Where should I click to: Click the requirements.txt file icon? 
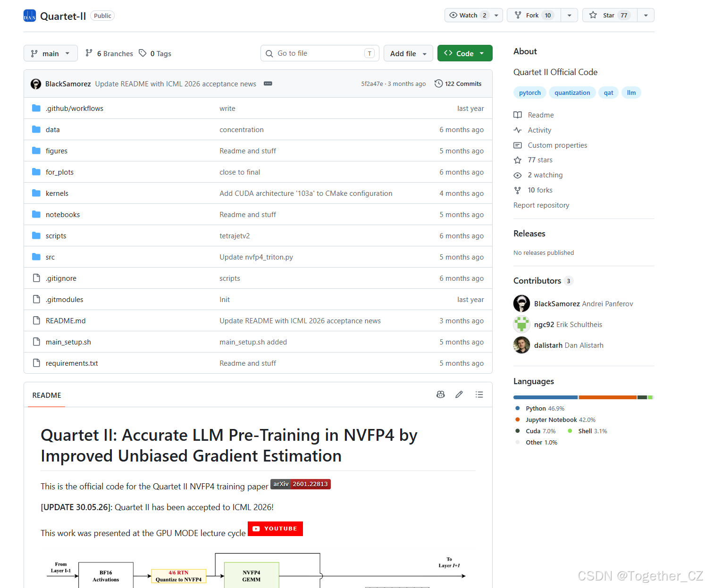36,363
